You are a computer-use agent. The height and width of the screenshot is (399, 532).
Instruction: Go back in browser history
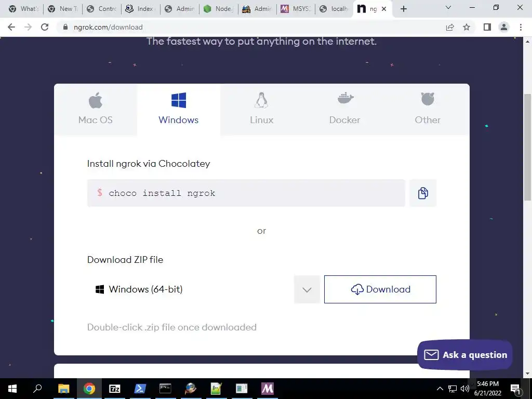[x=11, y=27]
